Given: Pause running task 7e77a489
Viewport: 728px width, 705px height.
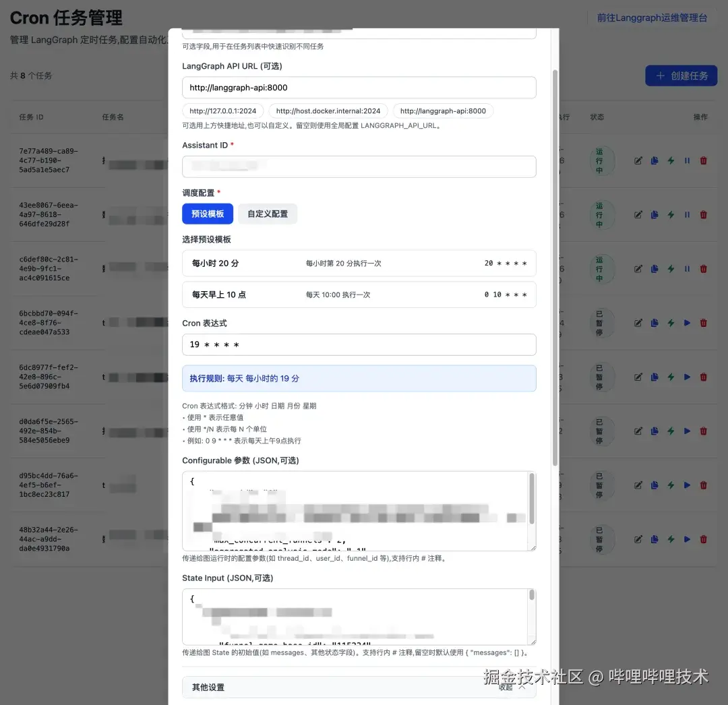Looking at the screenshot, I should [687, 160].
